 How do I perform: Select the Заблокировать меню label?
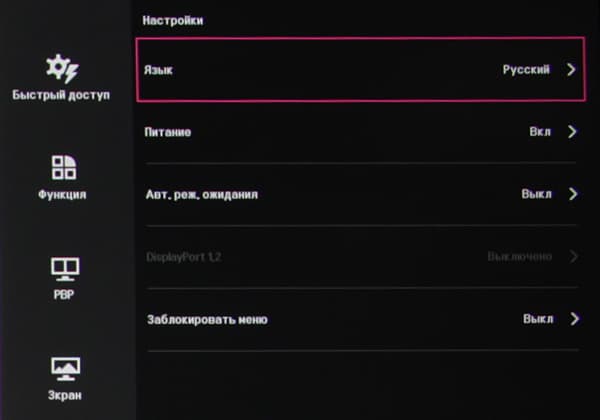tap(207, 319)
